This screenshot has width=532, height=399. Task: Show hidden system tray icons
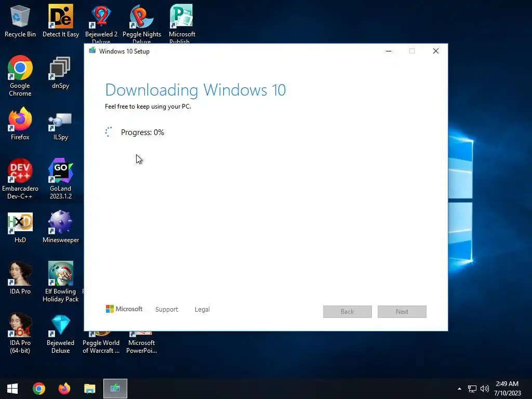tap(459, 389)
